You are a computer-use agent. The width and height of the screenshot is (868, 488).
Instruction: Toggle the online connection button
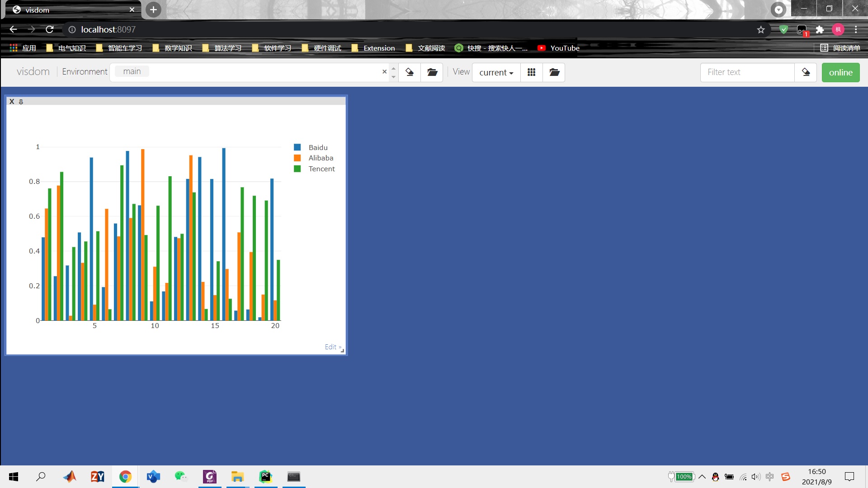click(x=840, y=72)
